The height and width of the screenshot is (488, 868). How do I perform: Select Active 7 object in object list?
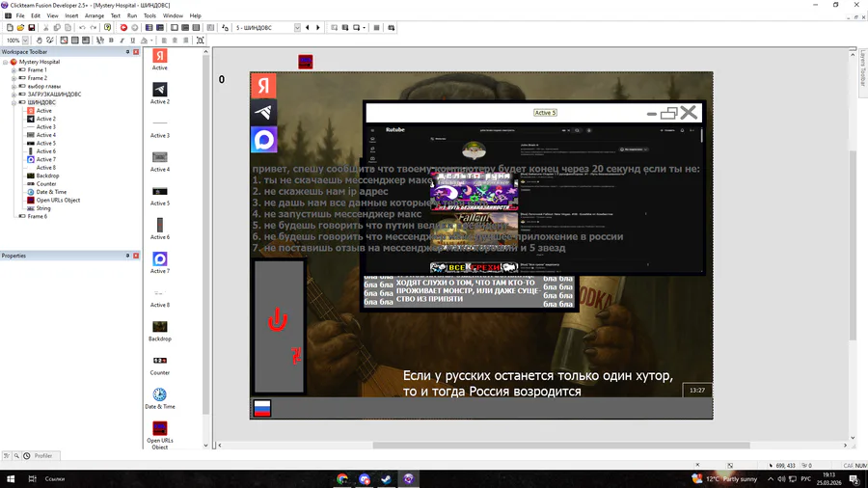click(159, 262)
